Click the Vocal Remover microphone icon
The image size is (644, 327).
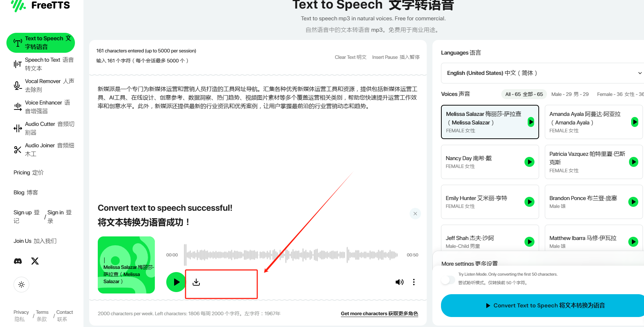tap(17, 86)
